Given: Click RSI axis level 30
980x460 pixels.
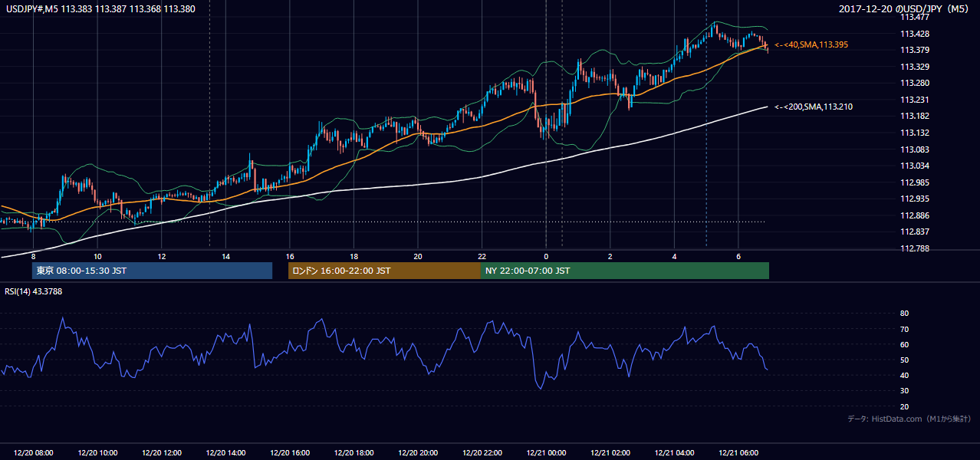Looking at the screenshot, I should 905,391.
